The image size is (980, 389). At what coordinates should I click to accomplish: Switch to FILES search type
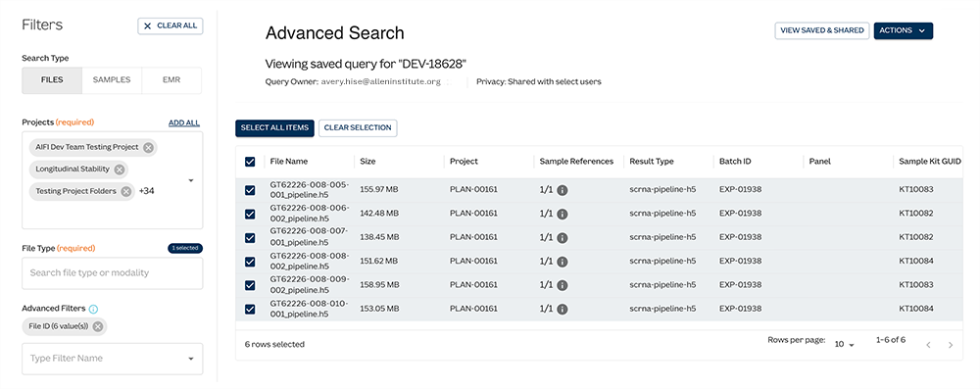(x=52, y=80)
